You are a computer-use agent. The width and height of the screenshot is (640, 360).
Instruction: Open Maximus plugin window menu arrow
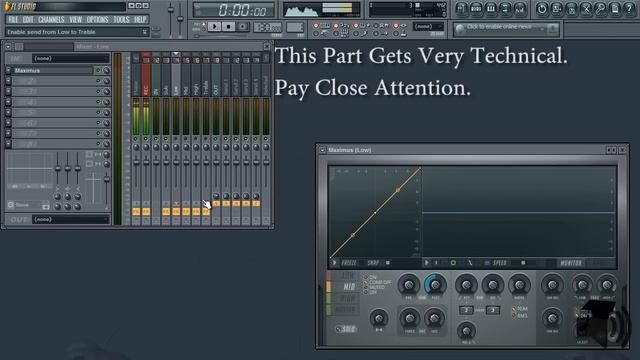(x=322, y=150)
